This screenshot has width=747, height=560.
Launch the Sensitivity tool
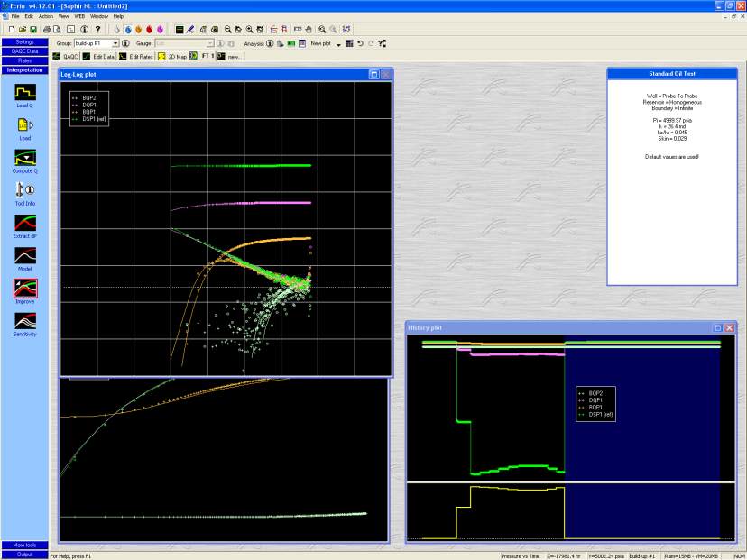(x=25, y=321)
